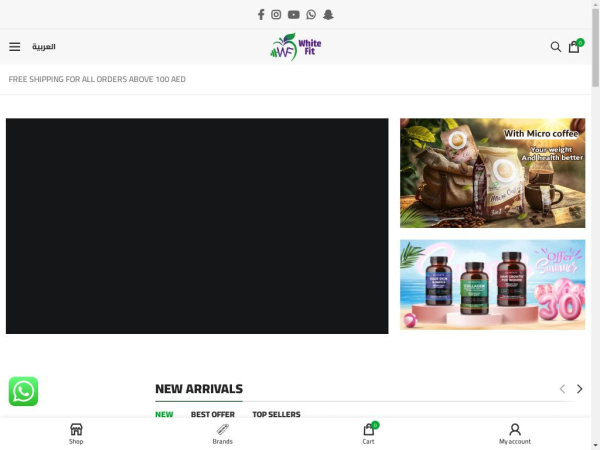The image size is (600, 450).
Task: Go to next new arrivals slide
Action: [579, 389]
